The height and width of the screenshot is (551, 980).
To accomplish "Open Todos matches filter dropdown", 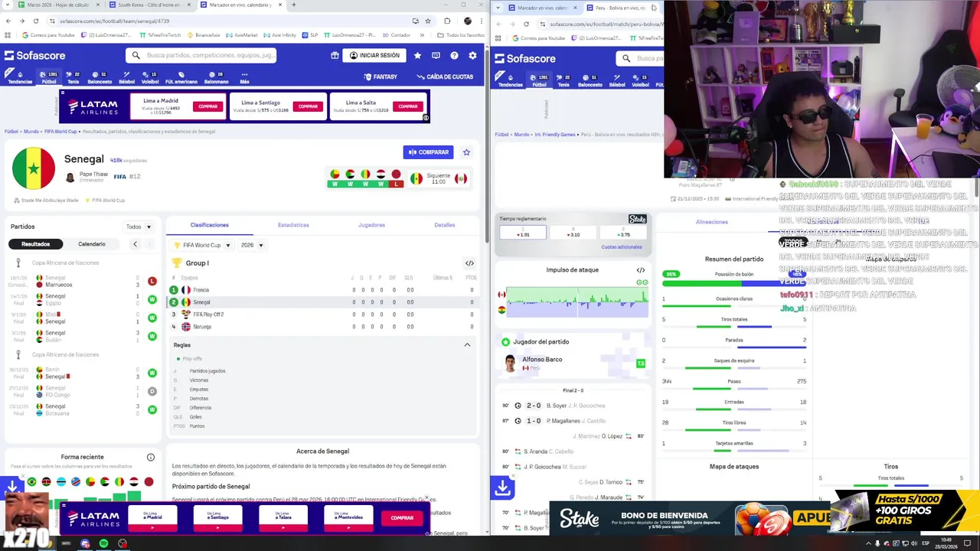I will (139, 227).
